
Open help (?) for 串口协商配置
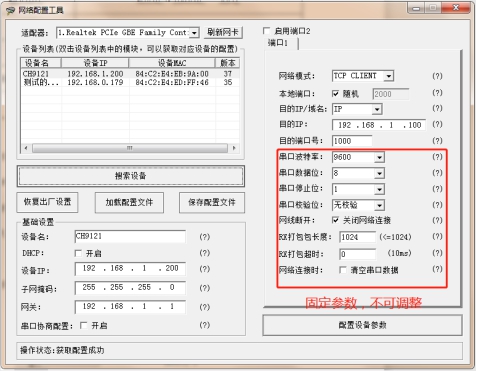[205, 325]
